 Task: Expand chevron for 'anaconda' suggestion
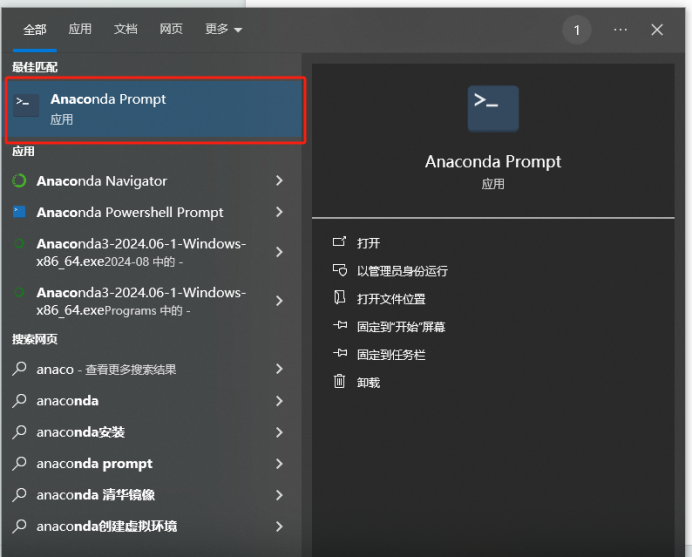[x=279, y=401]
